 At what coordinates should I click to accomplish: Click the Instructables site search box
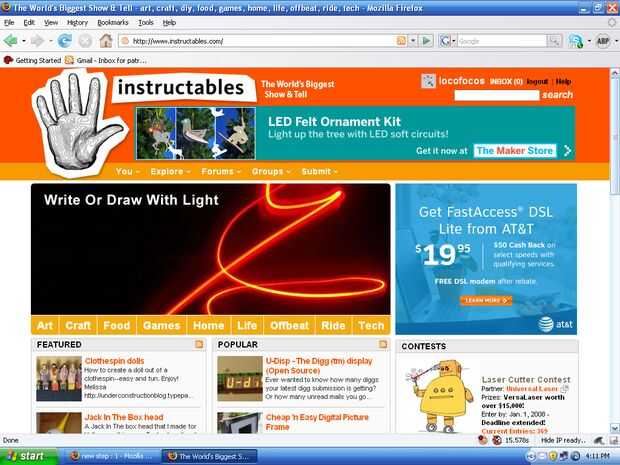[x=497, y=95]
